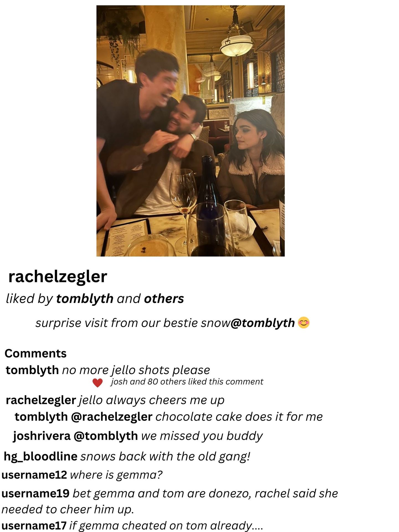Open the username12 commenter profile
Viewport: 399px width, 532px height.
tap(34, 475)
